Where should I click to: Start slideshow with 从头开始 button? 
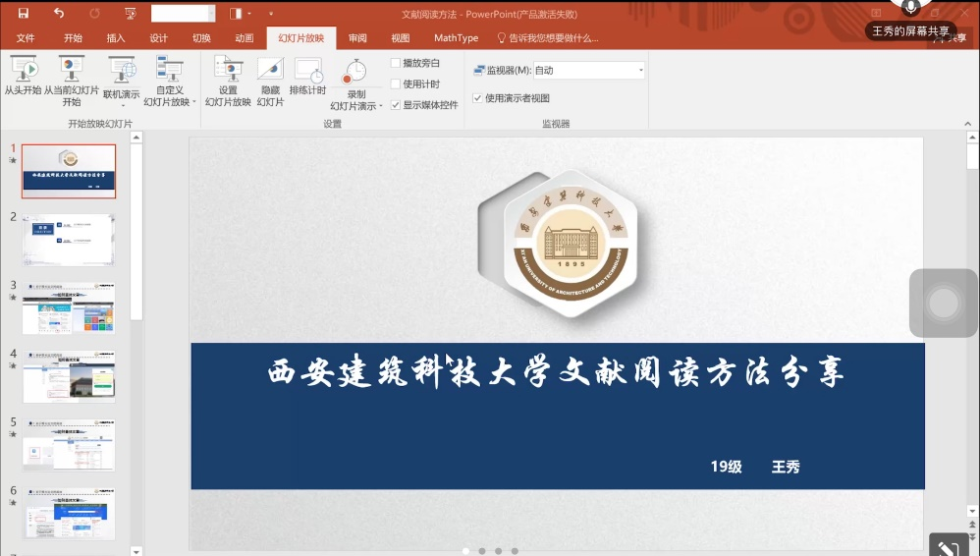pyautogui.click(x=24, y=76)
